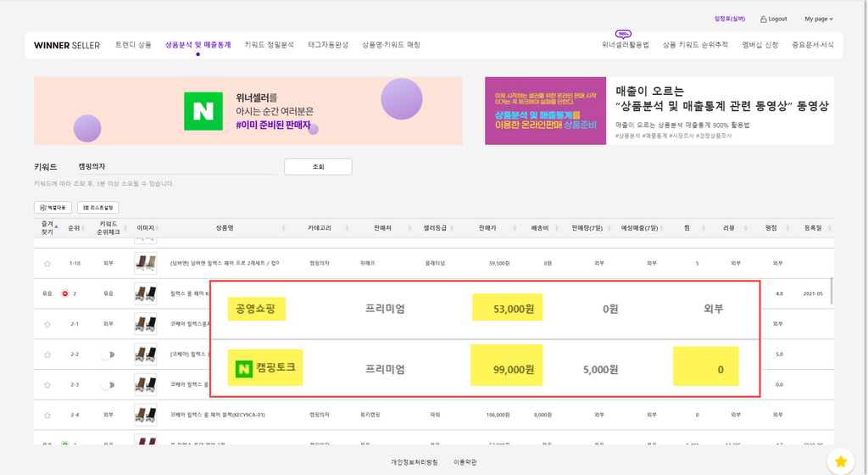Image resolution: width=868 pixels, height=475 pixels.
Task: Open the 개인정보처리방침 footer link
Action: click(x=415, y=461)
